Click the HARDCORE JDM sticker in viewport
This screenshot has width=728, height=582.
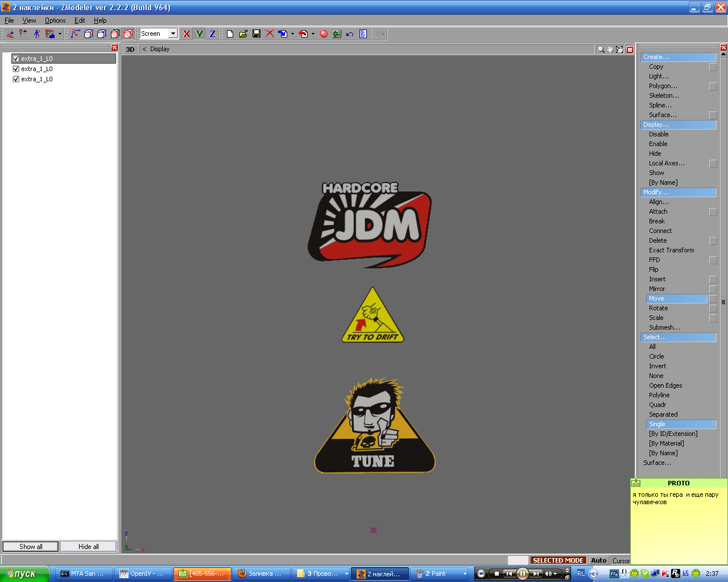click(x=370, y=225)
